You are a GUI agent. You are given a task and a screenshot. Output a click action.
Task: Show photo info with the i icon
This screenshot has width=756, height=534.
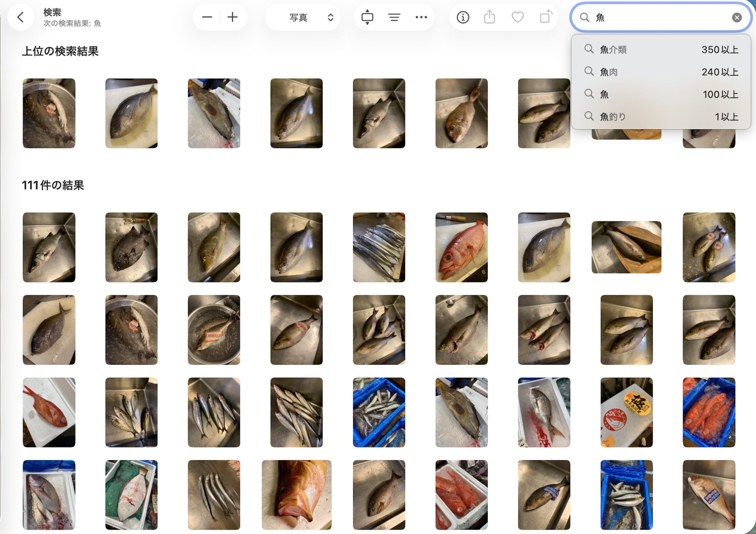tap(463, 17)
